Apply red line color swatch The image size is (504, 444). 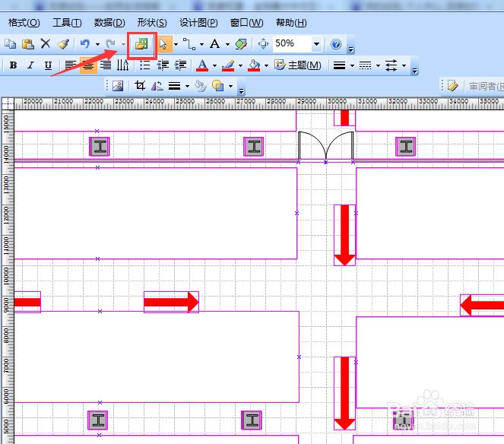tap(228, 65)
